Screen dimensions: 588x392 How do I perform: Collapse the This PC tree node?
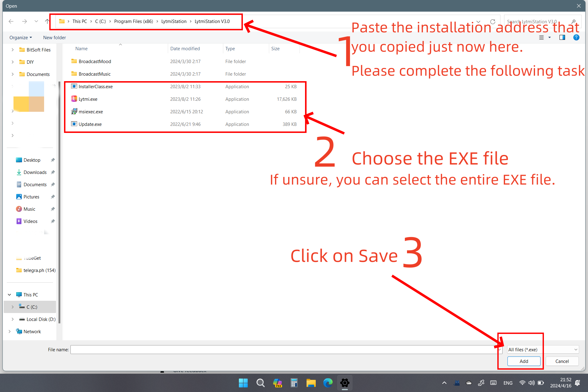point(9,295)
